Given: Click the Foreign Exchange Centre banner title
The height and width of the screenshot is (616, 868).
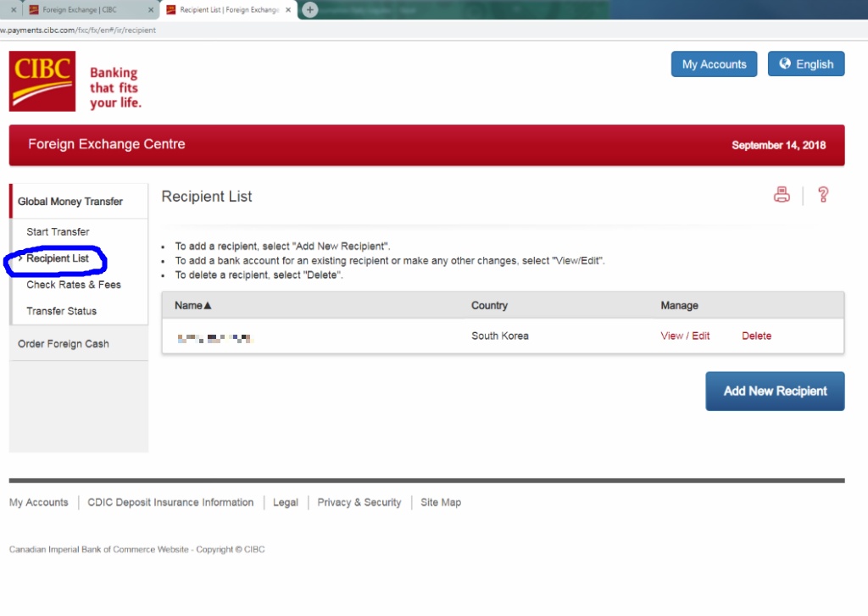Looking at the screenshot, I should pos(107,144).
